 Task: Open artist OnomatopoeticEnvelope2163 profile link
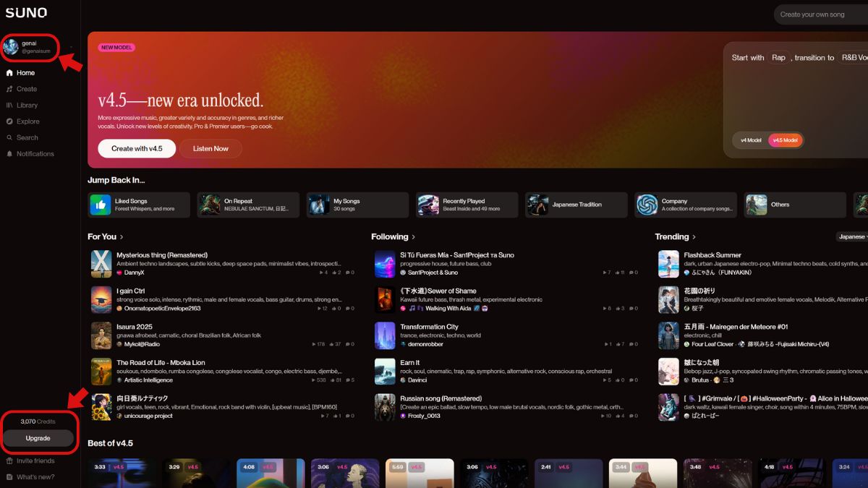point(162,309)
